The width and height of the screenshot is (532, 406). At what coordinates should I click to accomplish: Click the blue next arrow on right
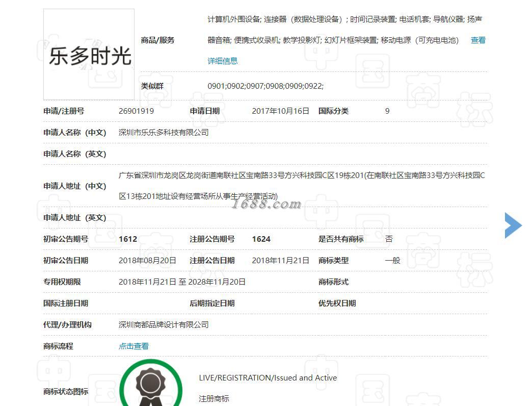(513, 225)
